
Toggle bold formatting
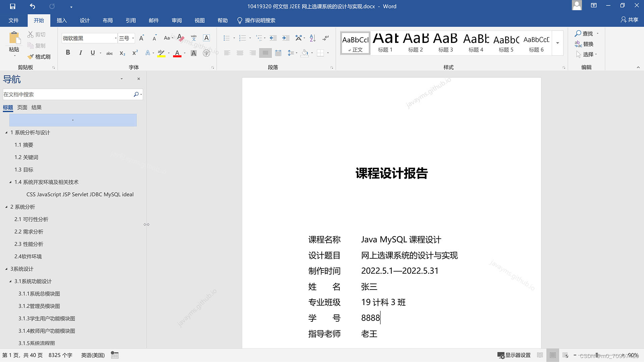tap(68, 52)
